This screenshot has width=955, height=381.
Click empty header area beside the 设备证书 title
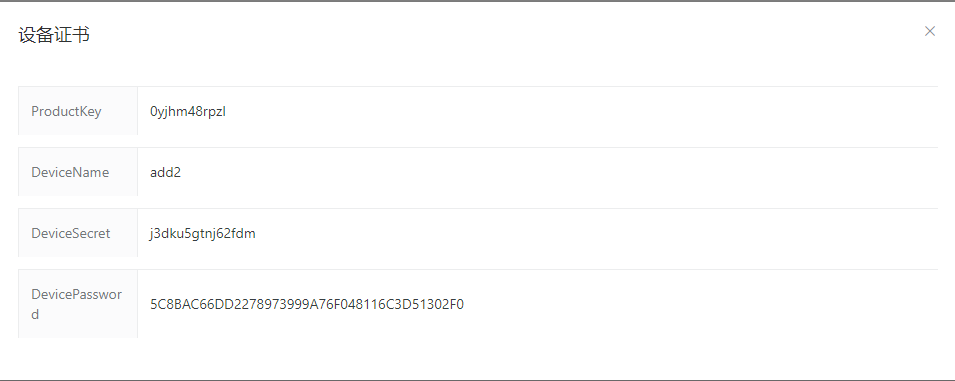click(487, 35)
